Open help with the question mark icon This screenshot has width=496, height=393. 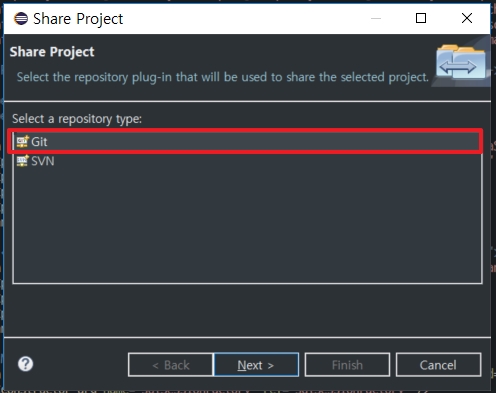coord(25,364)
